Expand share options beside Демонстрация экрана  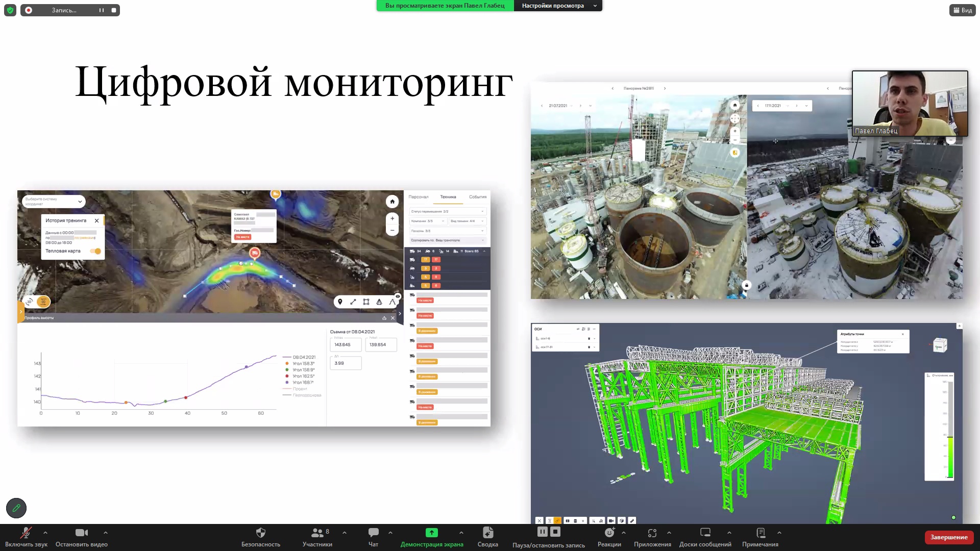coord(461,533)
